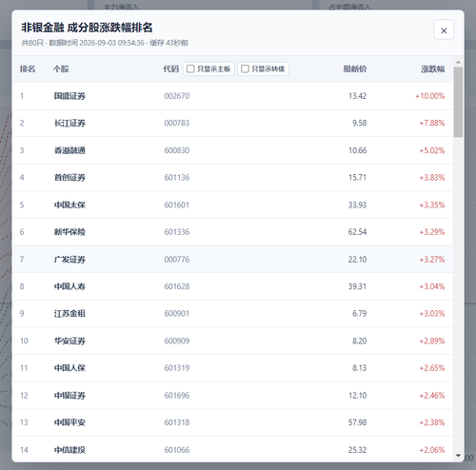Select stock 中信建投
The height and width of the screenshot is (470, 476).
[69, 450]
